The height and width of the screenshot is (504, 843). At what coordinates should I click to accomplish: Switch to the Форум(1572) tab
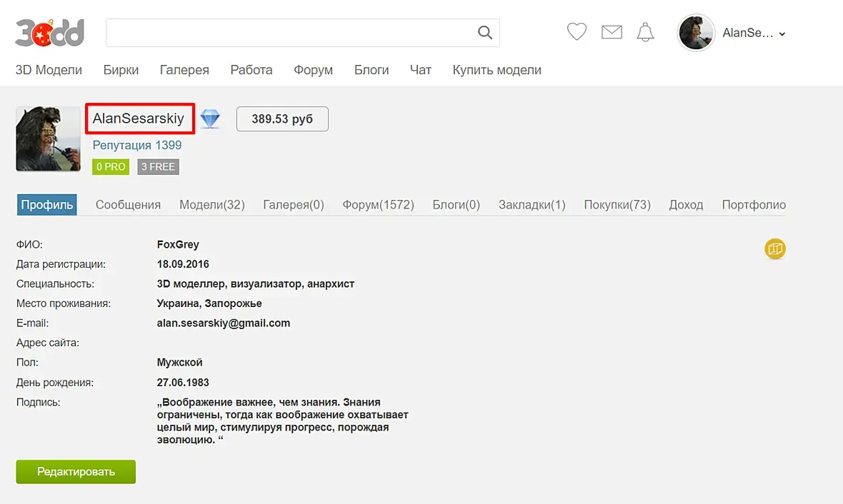pyautogui.click(x=378, y=205)
